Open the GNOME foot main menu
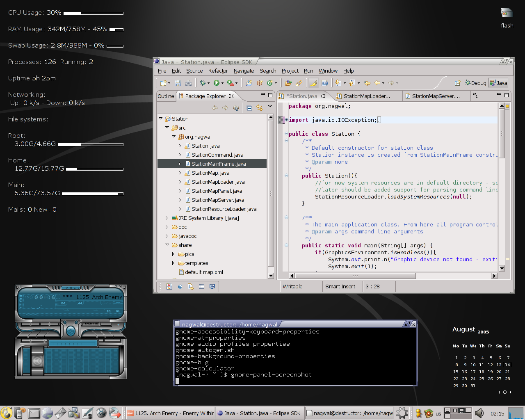The height and width of the screenshot is (420, 525). [6, 413]
